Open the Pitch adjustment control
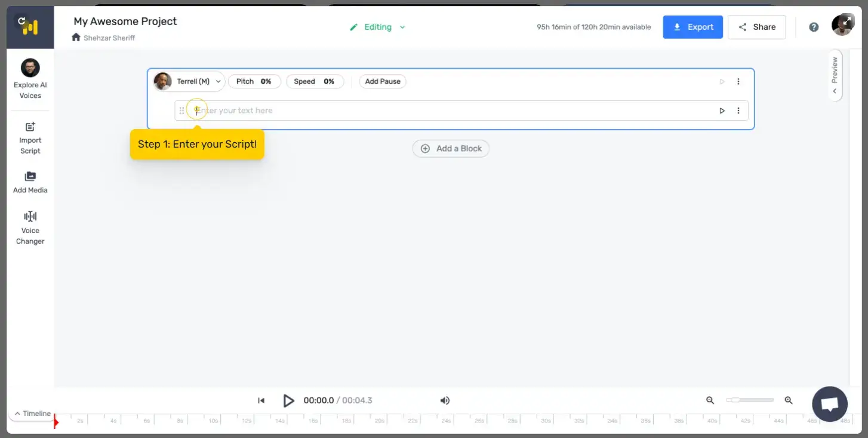The height and width of the screenshot is (438, 868). coord(254,81)
